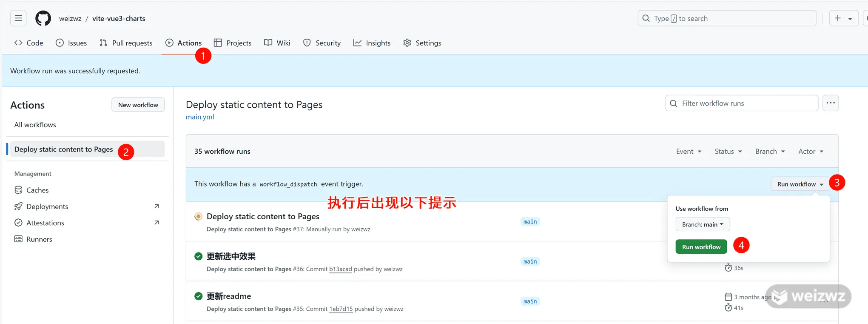This screenshot has width=868, height=324.
Task: Expand the Branch filter dropdown
Action: point(770,152)
